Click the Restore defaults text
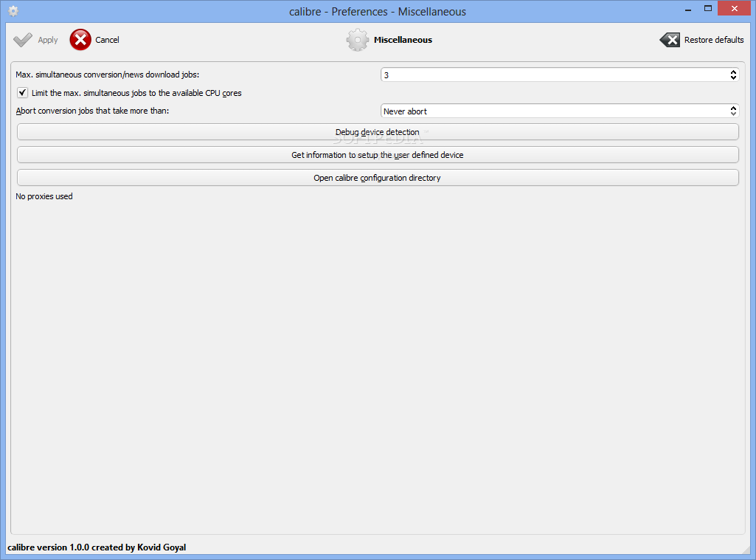This screenshot has width=756, height=560. click(x=714, y=40)
